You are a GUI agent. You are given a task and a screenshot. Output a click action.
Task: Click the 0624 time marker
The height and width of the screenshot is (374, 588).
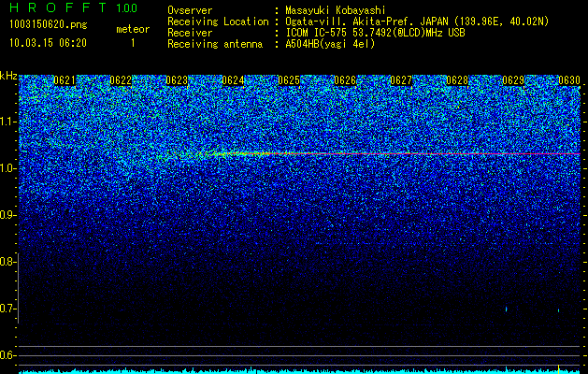click(x=233, y=80)
